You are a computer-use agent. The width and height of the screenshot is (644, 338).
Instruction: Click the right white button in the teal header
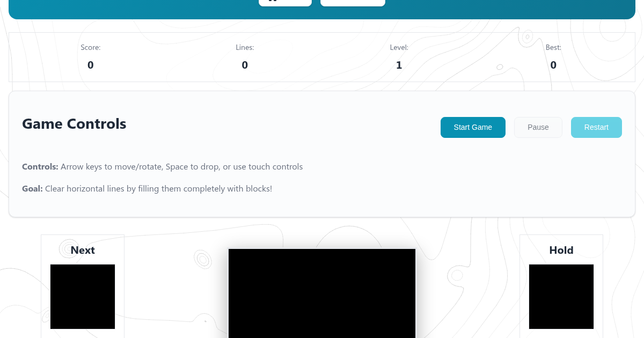[353, 3]
